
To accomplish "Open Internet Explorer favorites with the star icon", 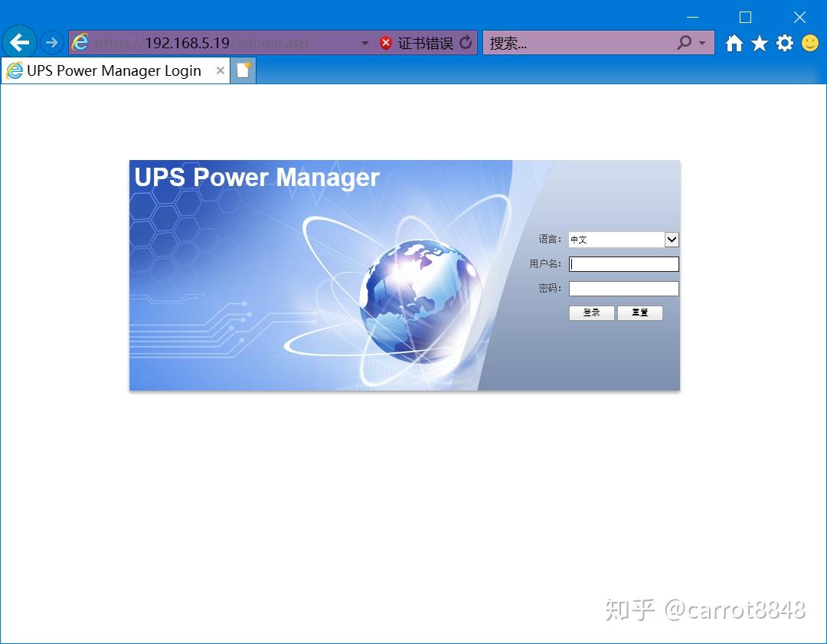I will (x=758, y=43).
